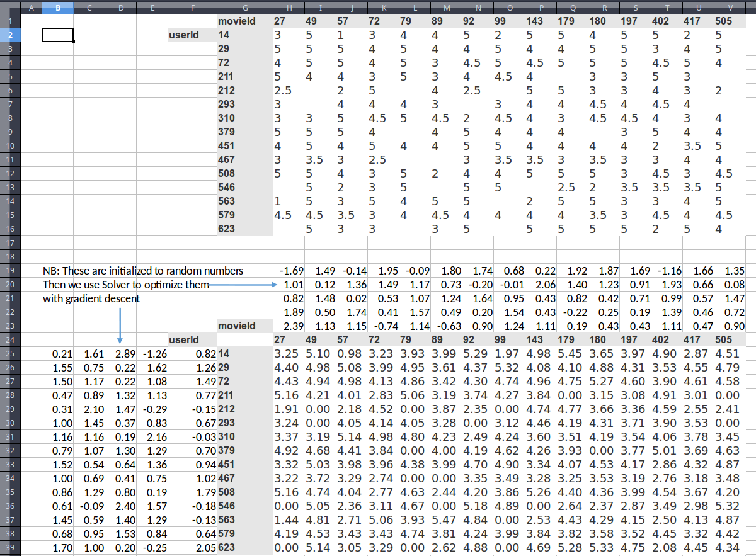This screenshot has width=756, height=556.
Task: Click the cell showing 2.89
Action: [121, 354]
